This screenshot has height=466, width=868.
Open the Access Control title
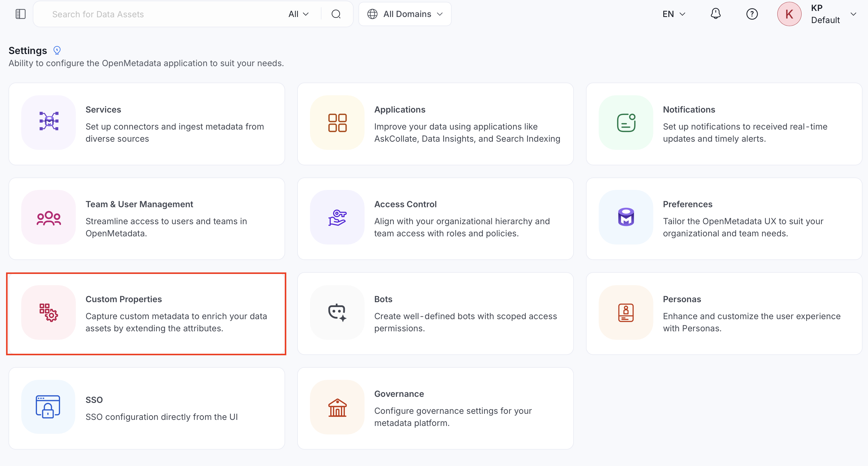pyautogui.click(x=405, y=204)
